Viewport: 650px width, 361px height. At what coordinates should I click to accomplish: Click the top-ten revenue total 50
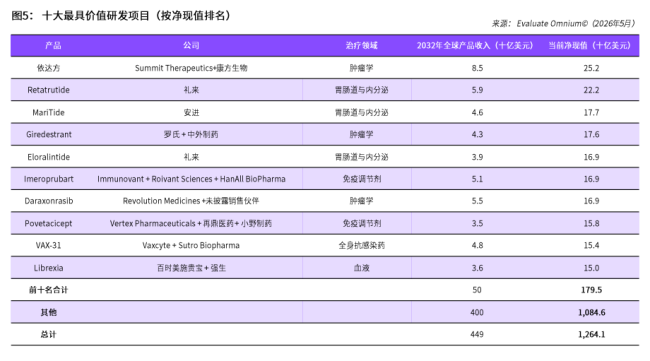(x=477, y=290)
